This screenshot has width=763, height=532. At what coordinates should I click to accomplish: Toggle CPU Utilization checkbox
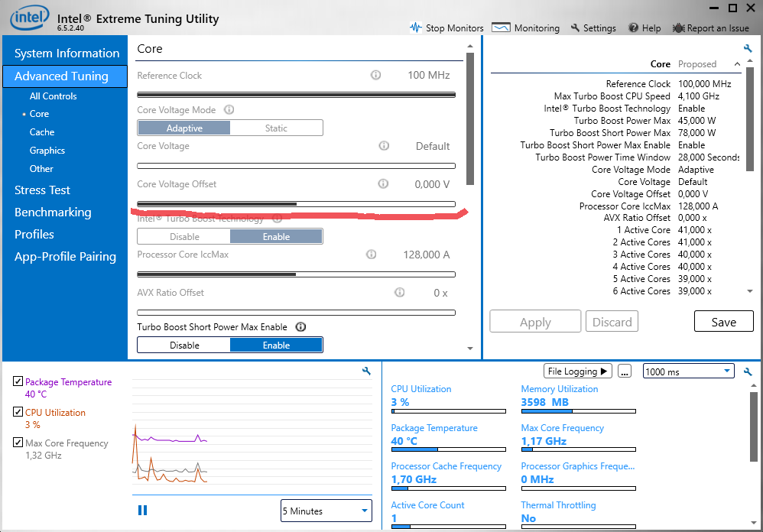coord(18,411)
